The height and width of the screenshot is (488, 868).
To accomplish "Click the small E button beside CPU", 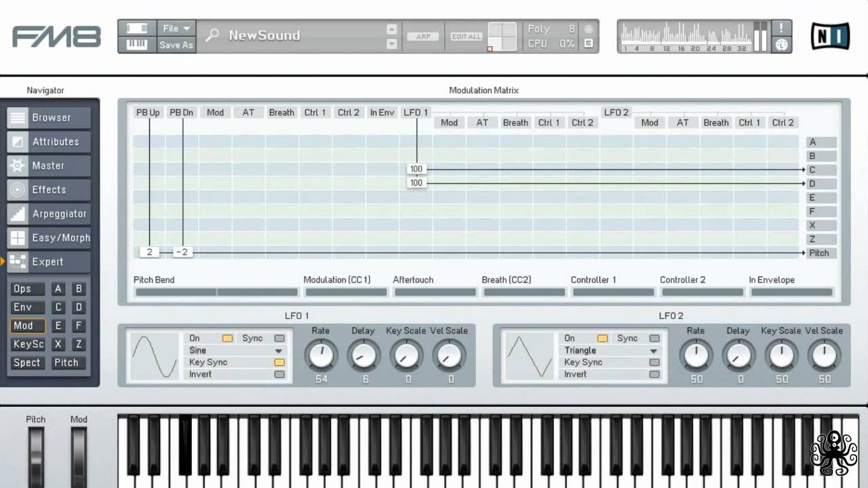I will point(588,44).
